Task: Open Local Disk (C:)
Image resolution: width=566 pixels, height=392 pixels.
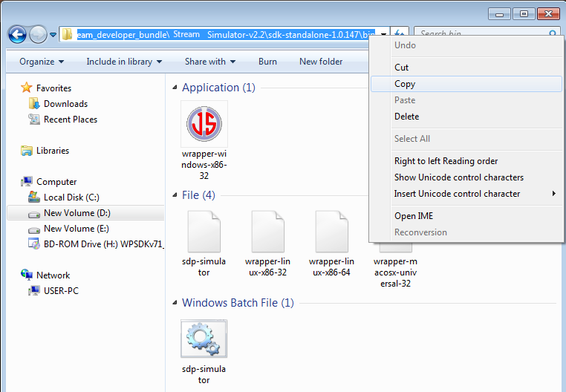Action: (x=71, y=197)
